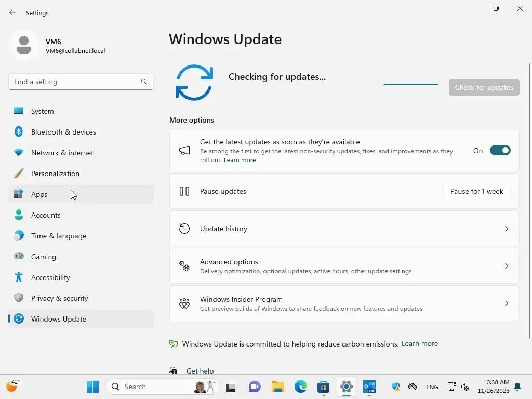532x399 pixels.
Task: Click the back arrow in Settings header
Action: pyautogui.click(x=12, y=12)
